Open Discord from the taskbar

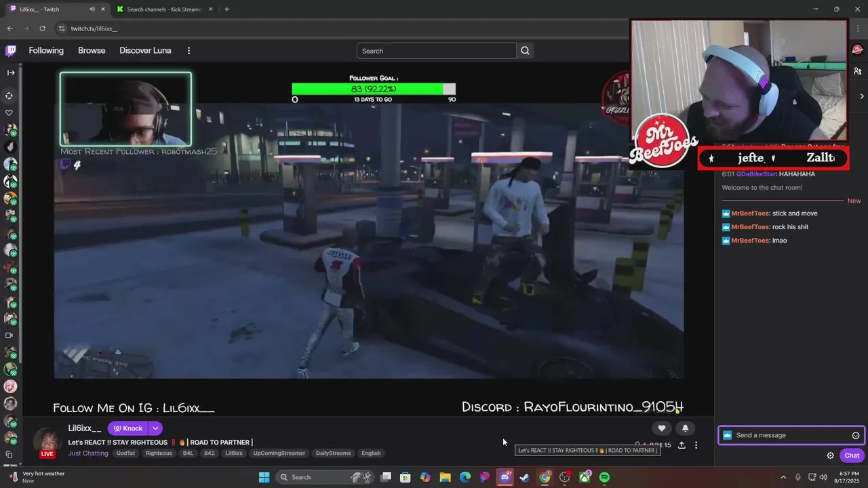pyautogui.click(x=505, y=477)
